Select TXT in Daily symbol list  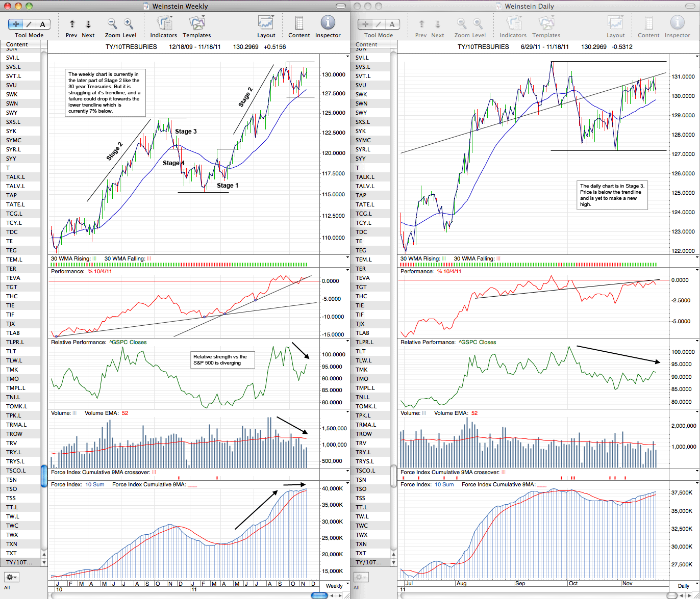coord(370,553)
